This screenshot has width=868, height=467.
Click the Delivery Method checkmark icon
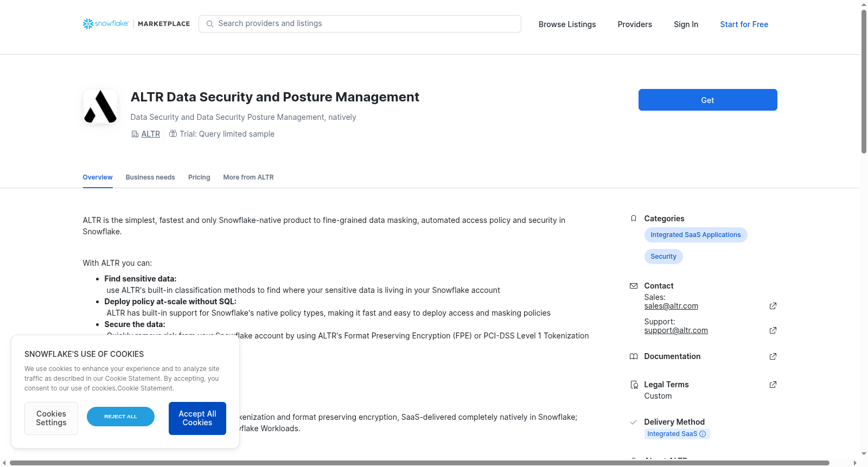[x=634, y=422]
